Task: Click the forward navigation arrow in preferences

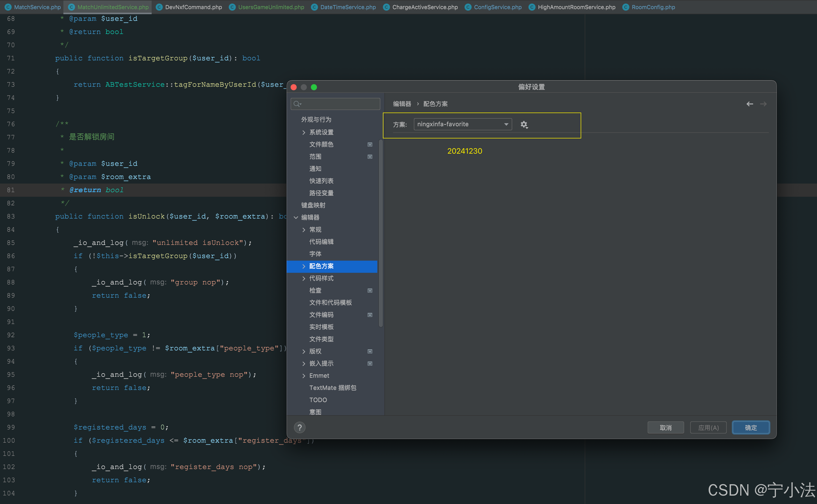Action: point(764,104)
